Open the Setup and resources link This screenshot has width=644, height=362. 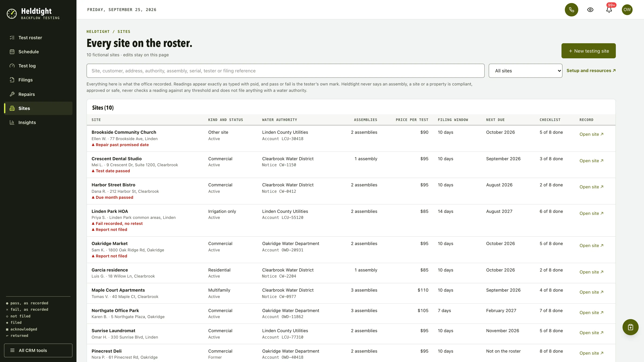coord(591,71)
